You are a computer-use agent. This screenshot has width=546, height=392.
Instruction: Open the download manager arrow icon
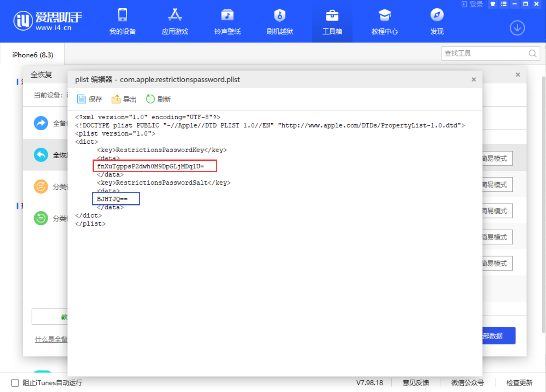517,28
